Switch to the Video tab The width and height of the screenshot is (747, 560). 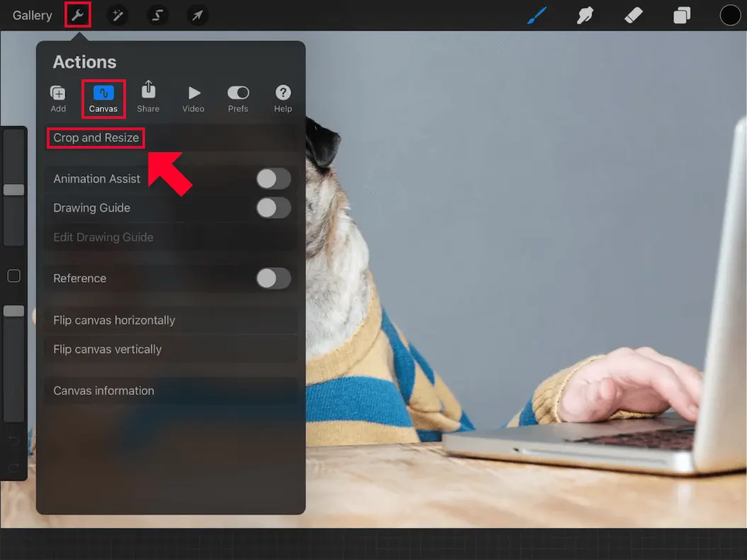click(193, 98)
